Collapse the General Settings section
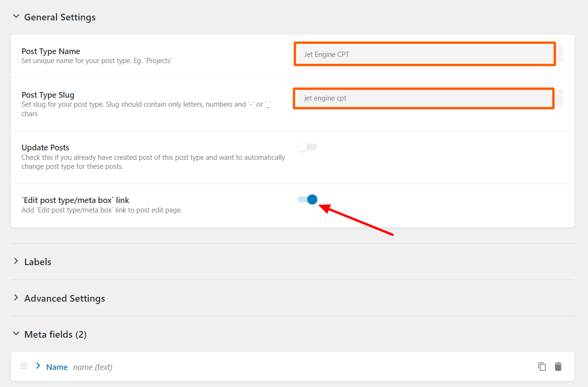 pos(16,17)
